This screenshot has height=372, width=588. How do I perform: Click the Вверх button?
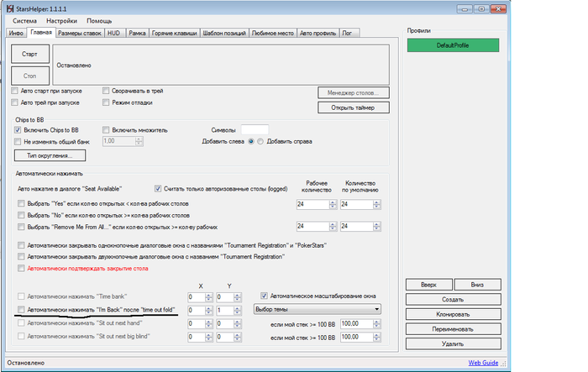tap(429, 285)
